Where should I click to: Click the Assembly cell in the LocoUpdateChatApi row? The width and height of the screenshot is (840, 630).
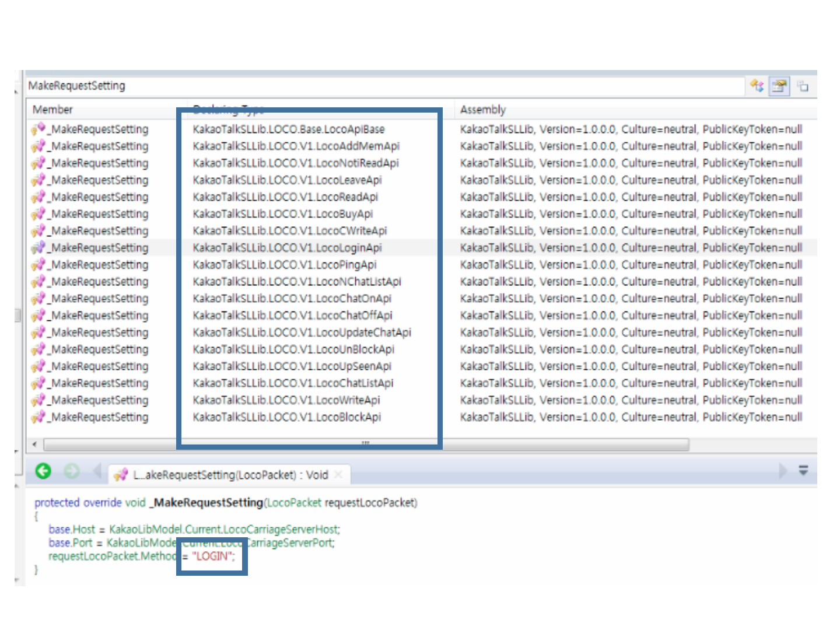[x=631, y=332]
